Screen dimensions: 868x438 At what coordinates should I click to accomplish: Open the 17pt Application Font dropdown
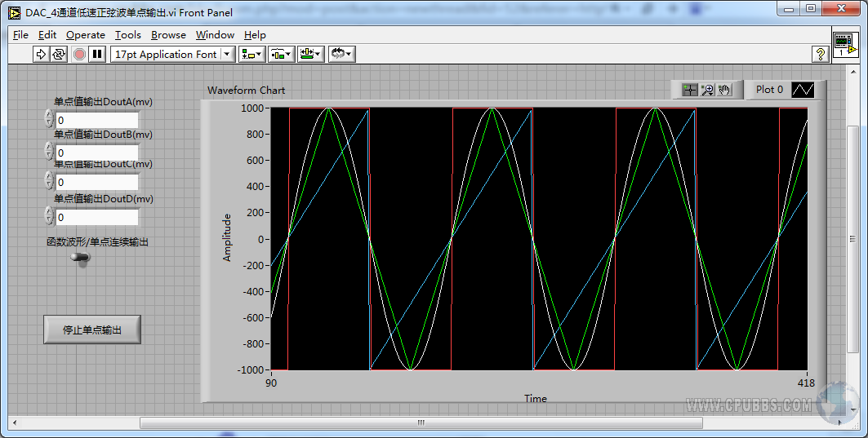pos(173,54)
